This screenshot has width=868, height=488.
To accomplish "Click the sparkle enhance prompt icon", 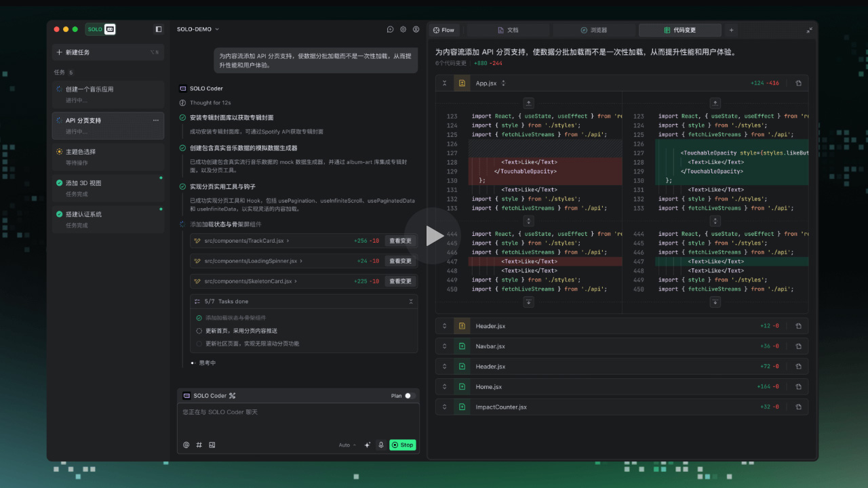I will (x=368, y=445).
